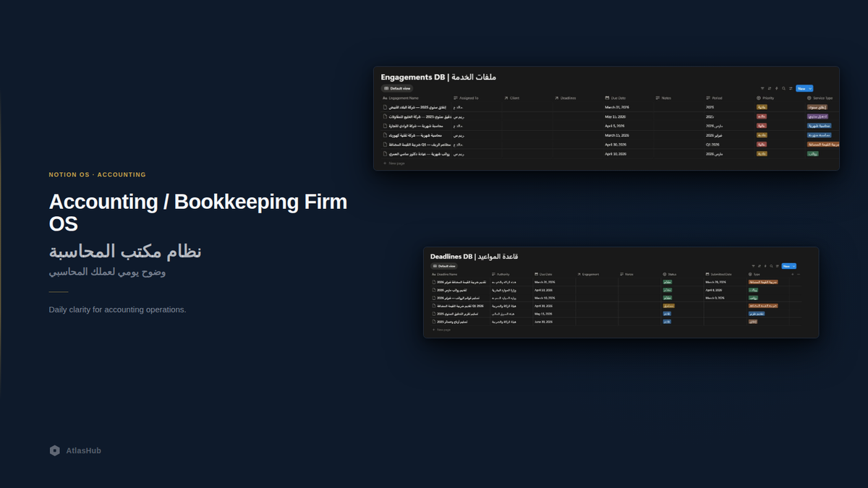868x488 pixels.
Task: Select June 30 due date in Deadlines DB
Action: point(544,322)
